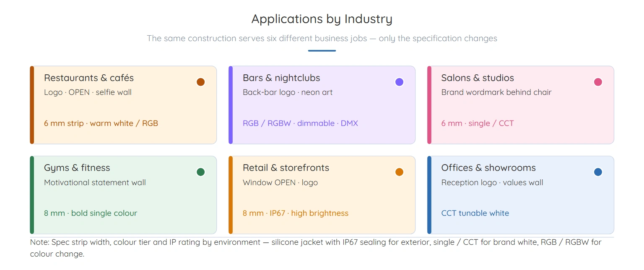Image resolution: width=644 pixels, height=270 pixels.
Task: Click the green accent bar on Gyms card
Action: 32,195
